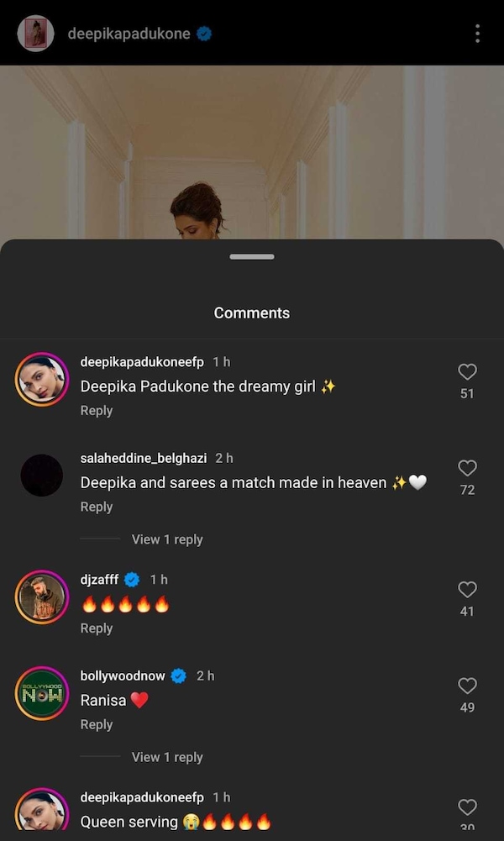Reply to salaheddine_belghazi's comment
The image size is (504, 841).
point(97,507)
